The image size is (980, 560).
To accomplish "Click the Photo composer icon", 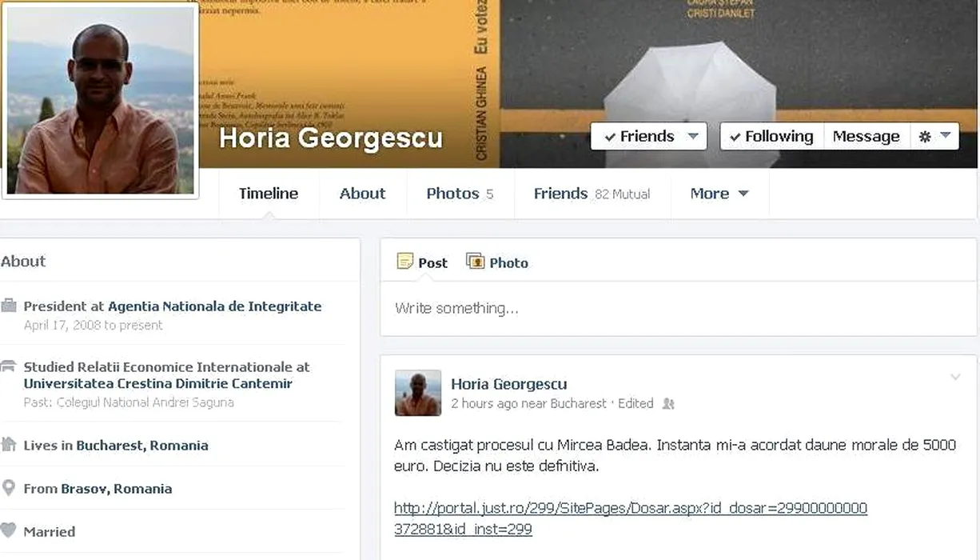I will tap(476, 262).
